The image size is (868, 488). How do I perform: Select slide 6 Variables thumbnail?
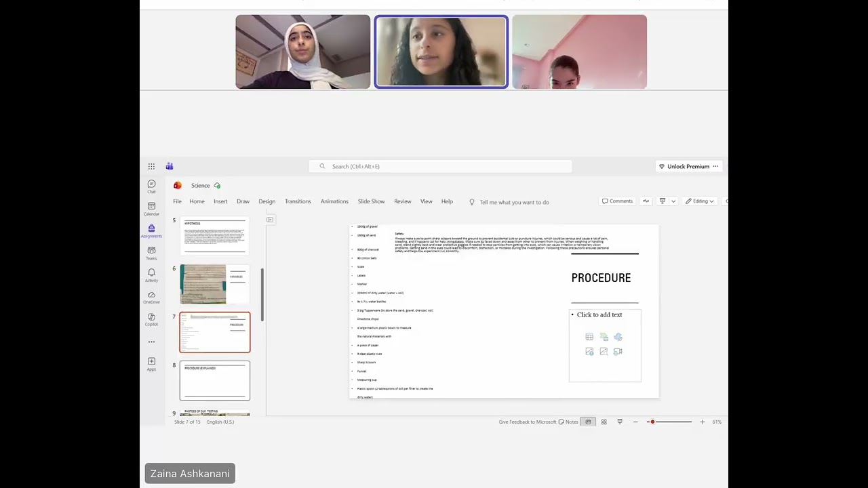pyautogui.click(x=215, y=284)
